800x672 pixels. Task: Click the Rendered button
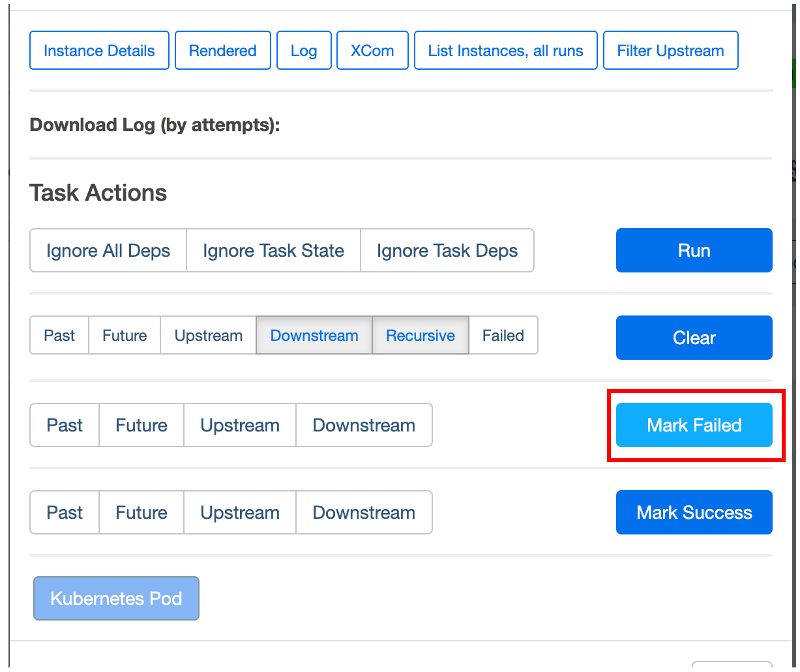tap(222, 51)
